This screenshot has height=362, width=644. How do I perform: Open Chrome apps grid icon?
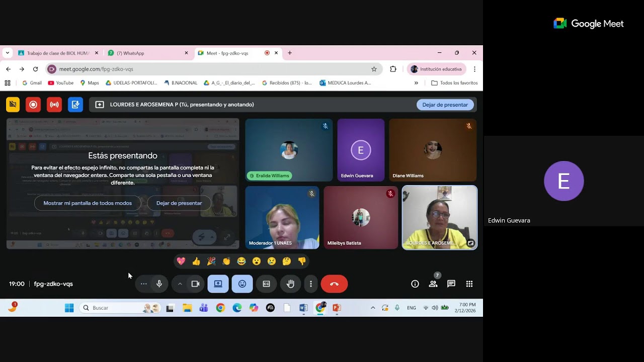[x=8, y=83]
